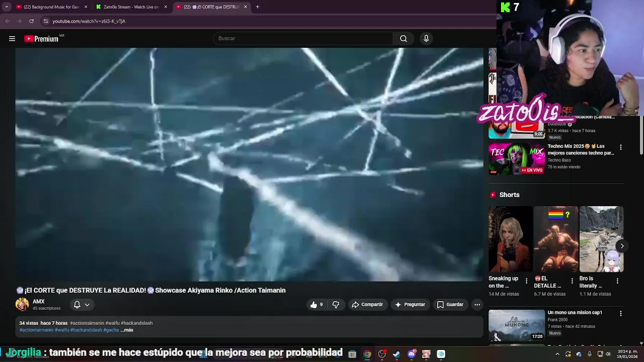Viewport: 644px width, 362px height.
Task: Select the youtube.com address bar URL
Action: point(89,21)
